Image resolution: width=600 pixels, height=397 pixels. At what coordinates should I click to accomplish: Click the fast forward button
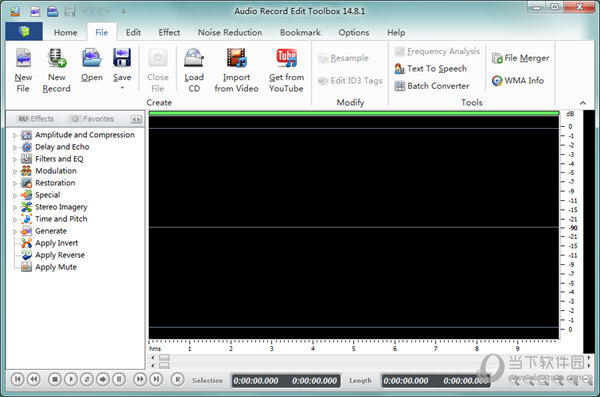point(140,379)
